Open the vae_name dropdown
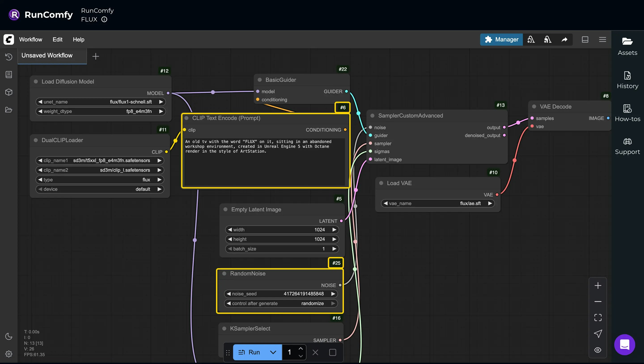 pyautogui.click(x=438, y=203)
